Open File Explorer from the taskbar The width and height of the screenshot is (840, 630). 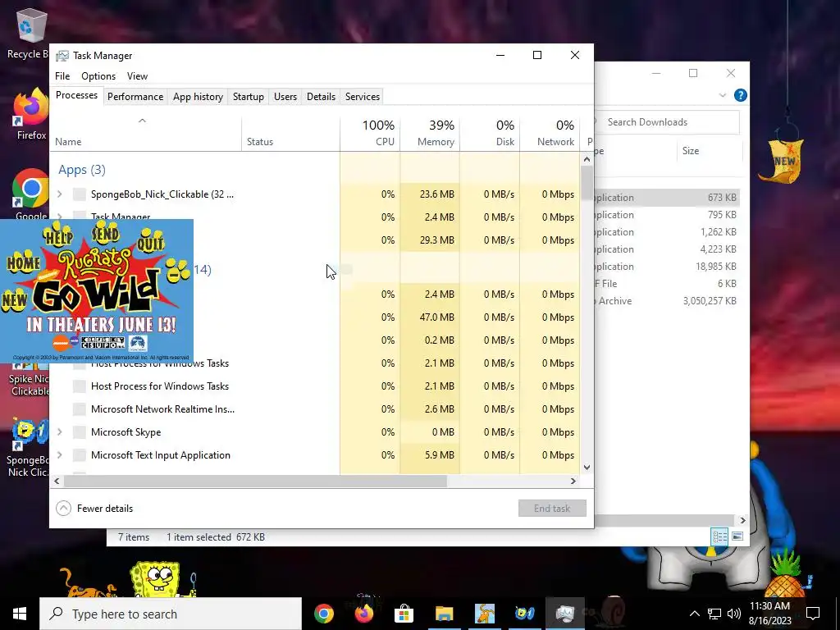click(x=444, y=614)
